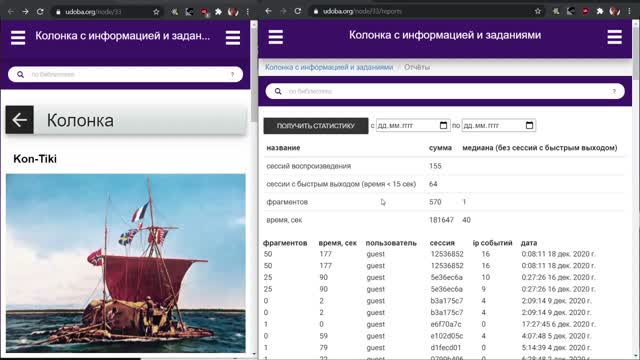Click session id e6f70a7c
Screen dimensions: 640x360
point(446,324)
